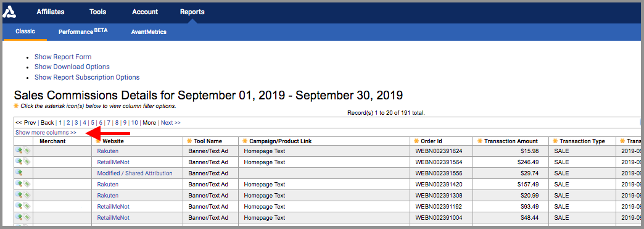Image resolution: width=644 pixels, height=229 pixels.
Task: Open the Tools menu
Action: tap(97, 12)
